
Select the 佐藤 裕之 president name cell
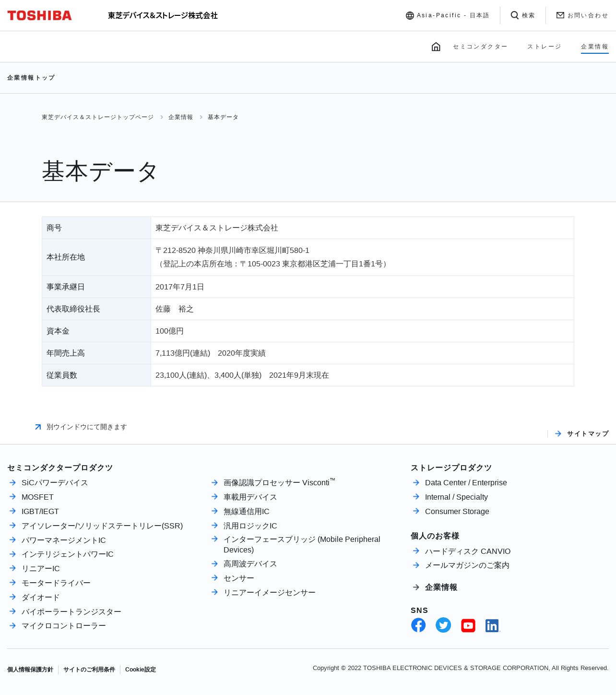(362, 309)
